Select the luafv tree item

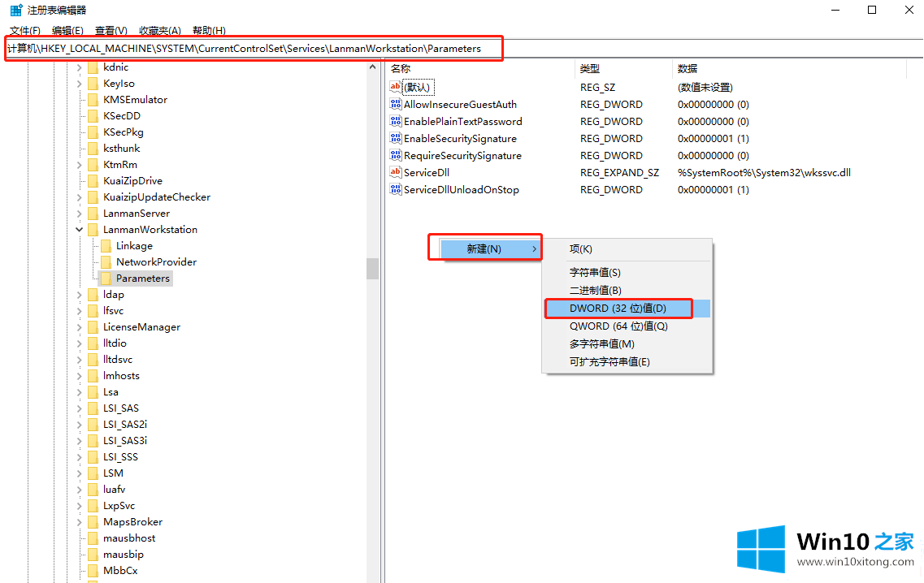[x=115, y=490]
